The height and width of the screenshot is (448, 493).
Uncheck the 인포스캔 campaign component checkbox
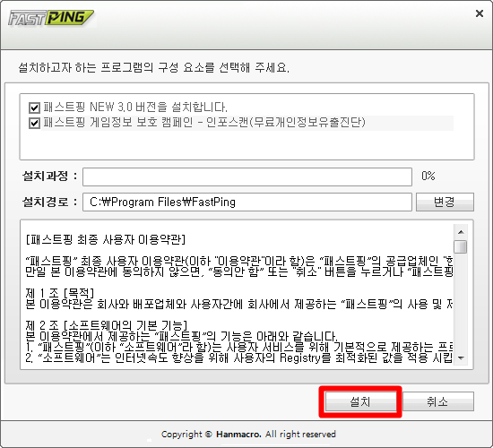click(34, 123)
